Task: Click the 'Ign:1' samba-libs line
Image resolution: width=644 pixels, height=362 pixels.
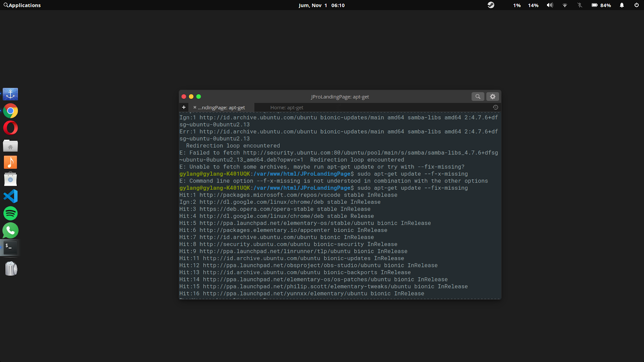Action: pos(339,121)
